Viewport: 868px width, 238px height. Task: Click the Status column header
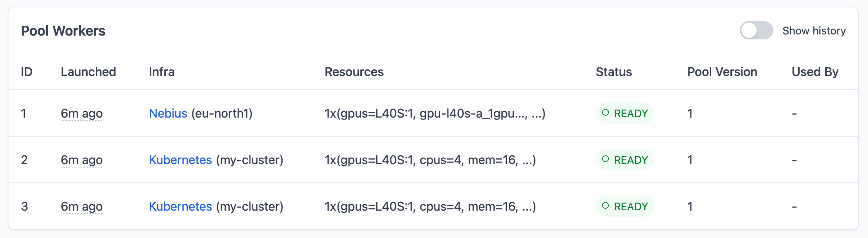coord(614,72)
